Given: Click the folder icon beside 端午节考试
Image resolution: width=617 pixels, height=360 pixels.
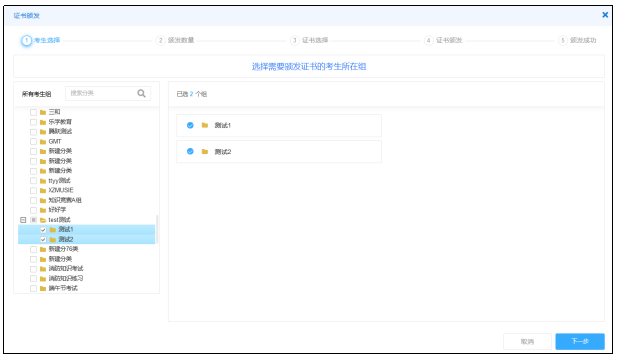Looking at the screenshot, I should (43, 288).
